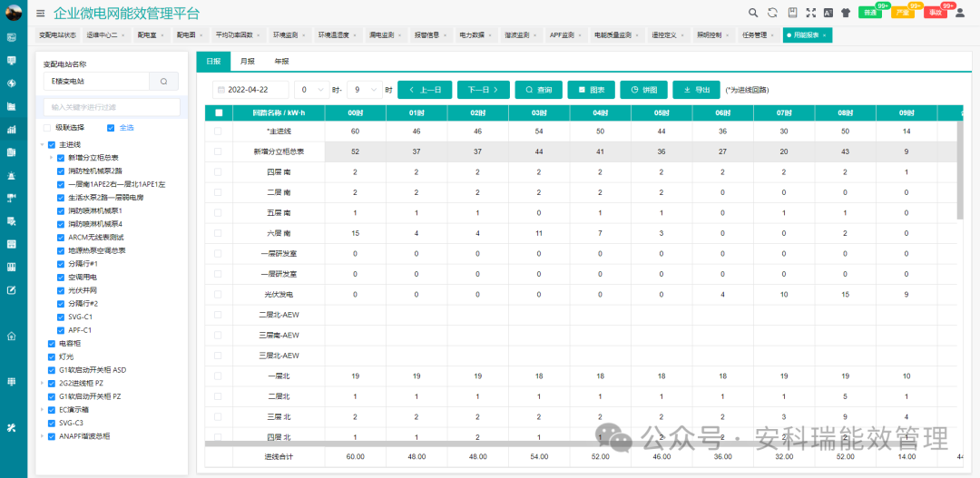
Task: Click the 下一日 next day button
Action: [x=483, y=90]
